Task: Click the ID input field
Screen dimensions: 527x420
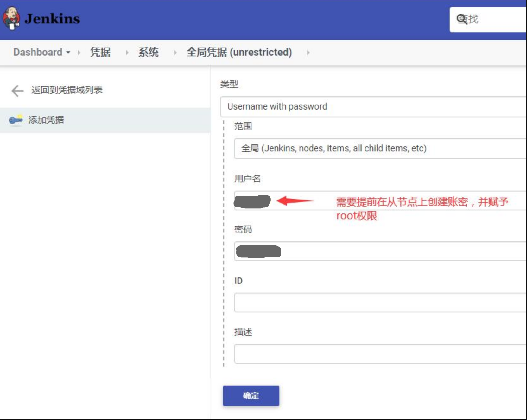Action: point(381,302)
